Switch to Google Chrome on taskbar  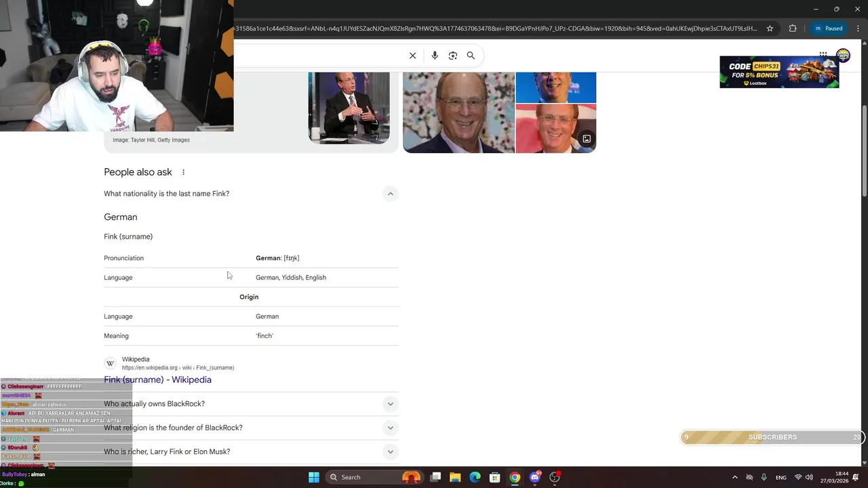click(515, 477)
